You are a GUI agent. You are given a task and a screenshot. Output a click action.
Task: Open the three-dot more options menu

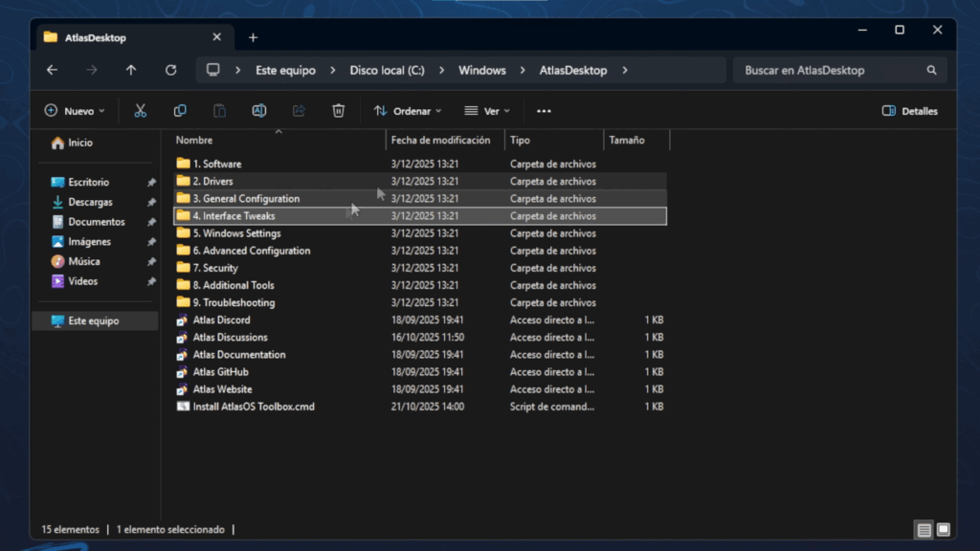point(544,111)
